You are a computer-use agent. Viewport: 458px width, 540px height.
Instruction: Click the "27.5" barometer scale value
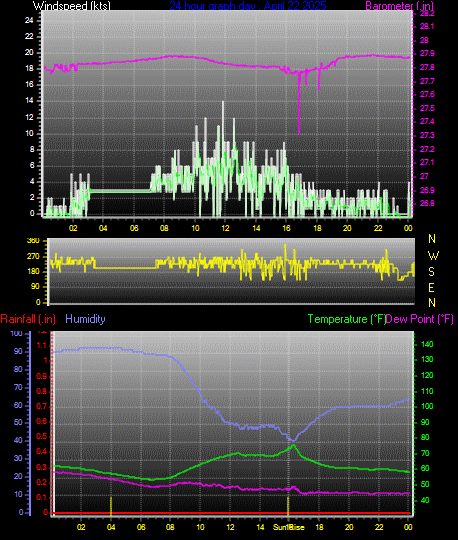tap(427, 108)
